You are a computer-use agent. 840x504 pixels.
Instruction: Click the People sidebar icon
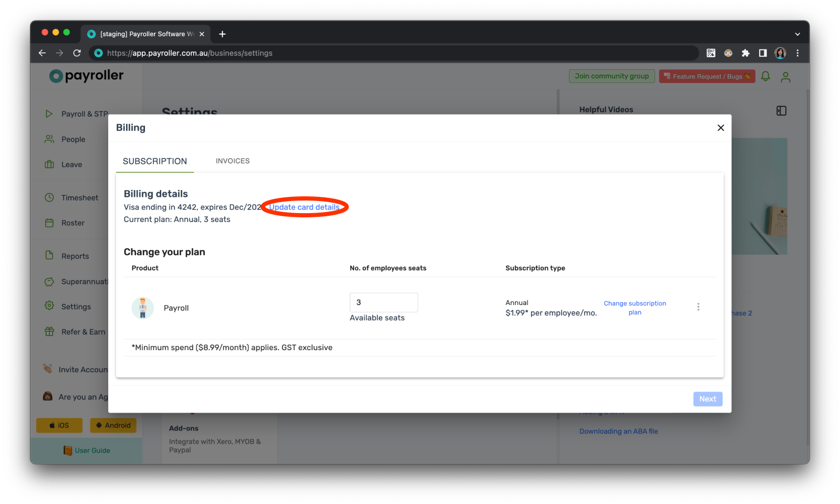pyautogui.click(x=49, y=139)
